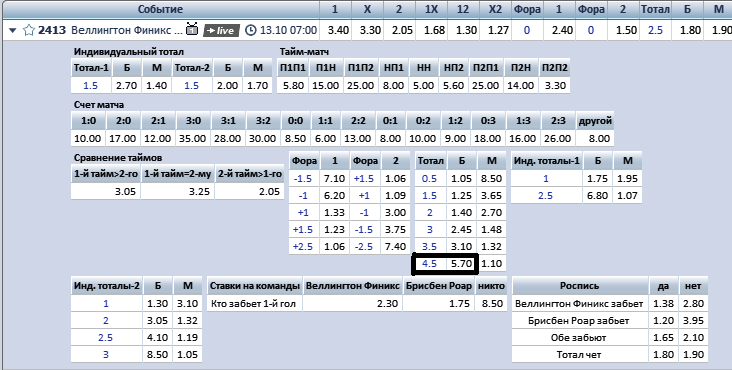Pick Инд. тоталы-1 value 1 under 1.95
Viewport: 732px width, 370px height.
tap(627, 178)
